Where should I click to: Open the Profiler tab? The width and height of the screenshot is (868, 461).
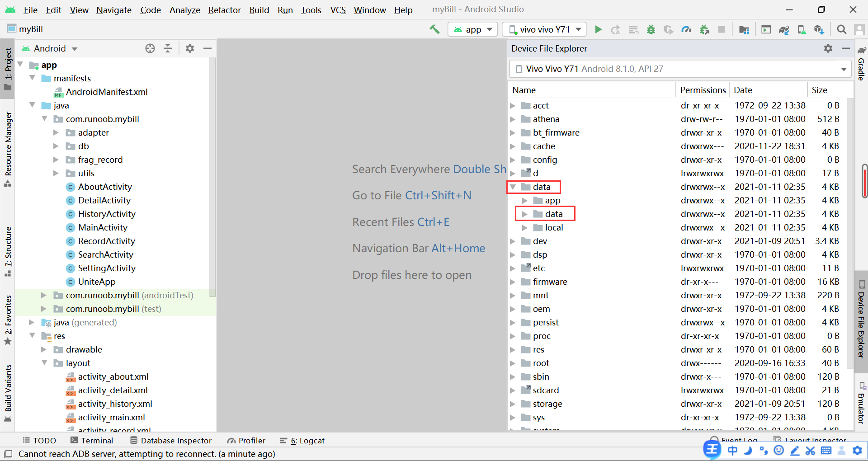pos(246,441)
